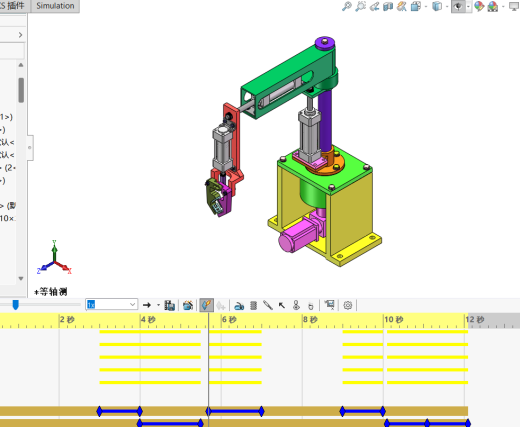This screenshot has width=520, height=427.
Task: Open the Section View tool
Action: point(388,6)
